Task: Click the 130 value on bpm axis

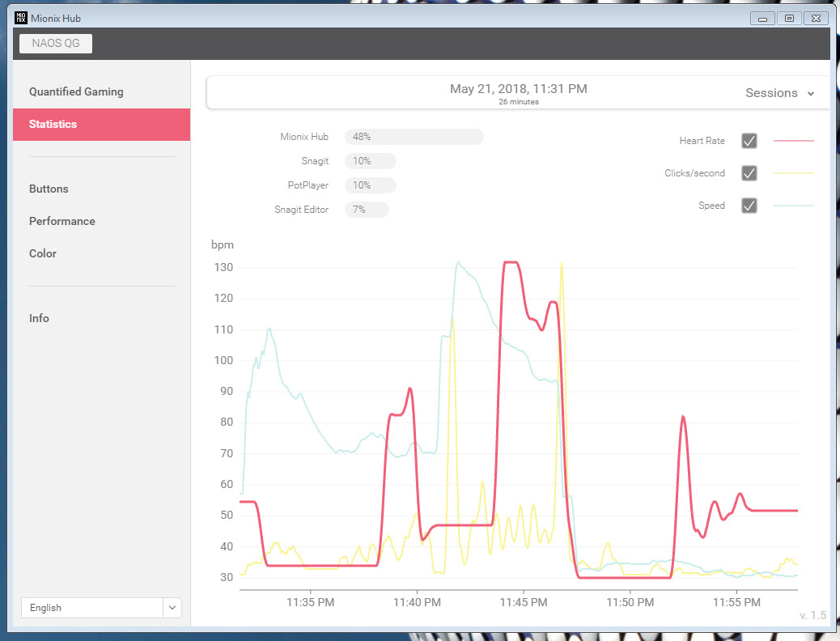Action: point(223,267)
